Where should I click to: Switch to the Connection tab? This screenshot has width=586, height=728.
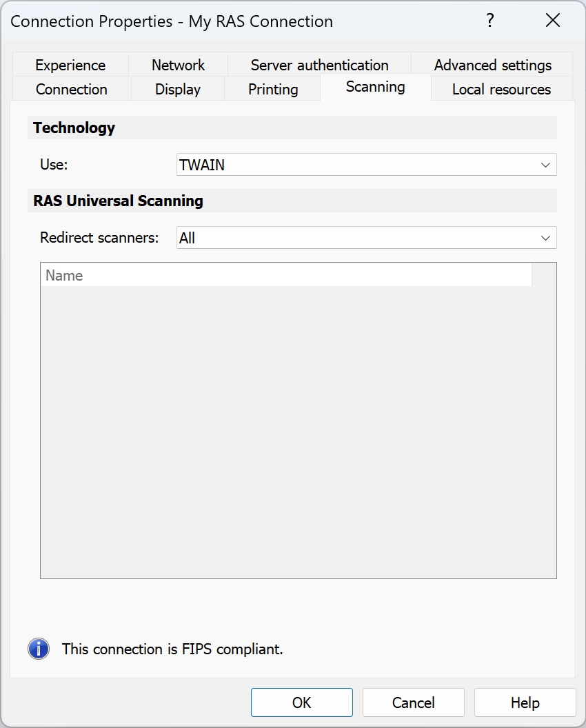pyautogui.click(x=71, y=89)
